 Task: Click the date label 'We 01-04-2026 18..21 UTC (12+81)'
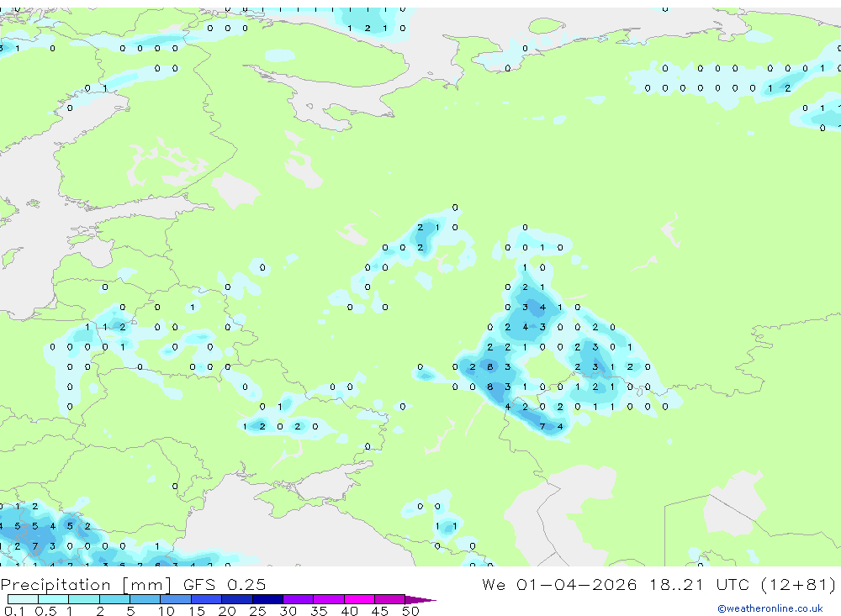point(659,584)
